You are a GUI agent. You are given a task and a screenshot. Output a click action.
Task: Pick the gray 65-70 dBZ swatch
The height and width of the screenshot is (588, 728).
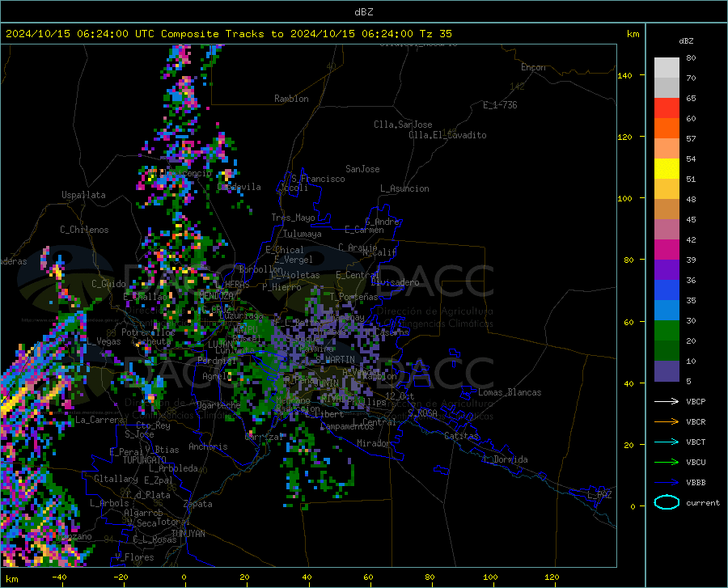click(667, 88)
